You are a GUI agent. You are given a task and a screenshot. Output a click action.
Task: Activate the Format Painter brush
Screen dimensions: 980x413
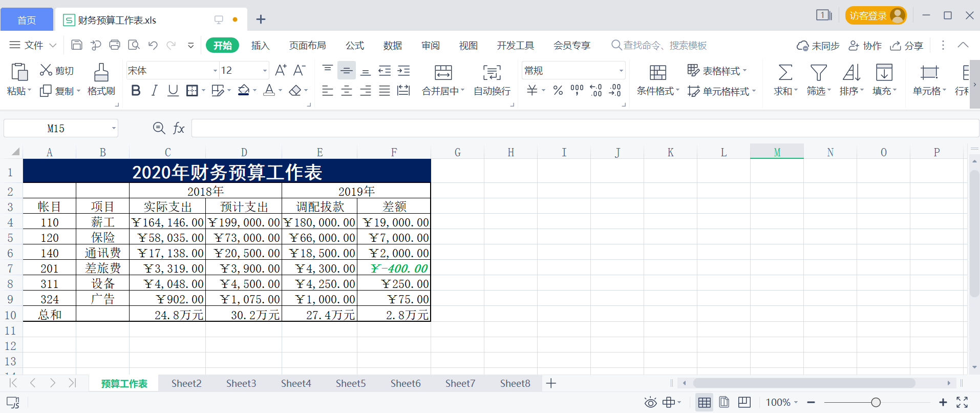[x=101, y=72]
